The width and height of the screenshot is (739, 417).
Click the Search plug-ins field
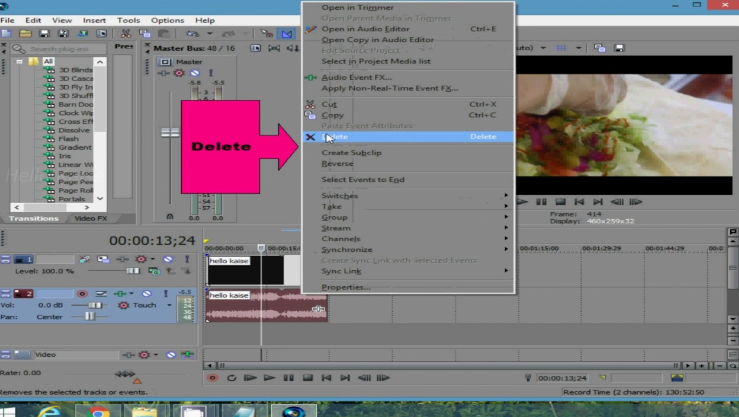pos(59,49)
